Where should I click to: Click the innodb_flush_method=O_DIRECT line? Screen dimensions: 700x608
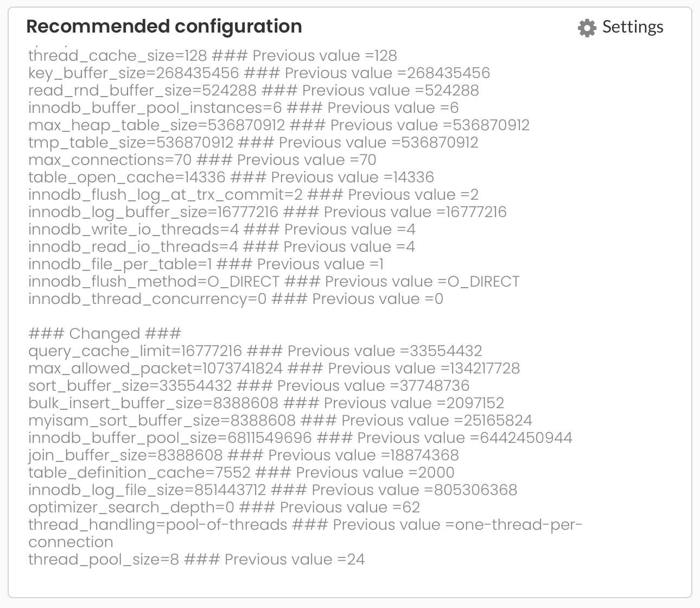[x=274, y=282]
